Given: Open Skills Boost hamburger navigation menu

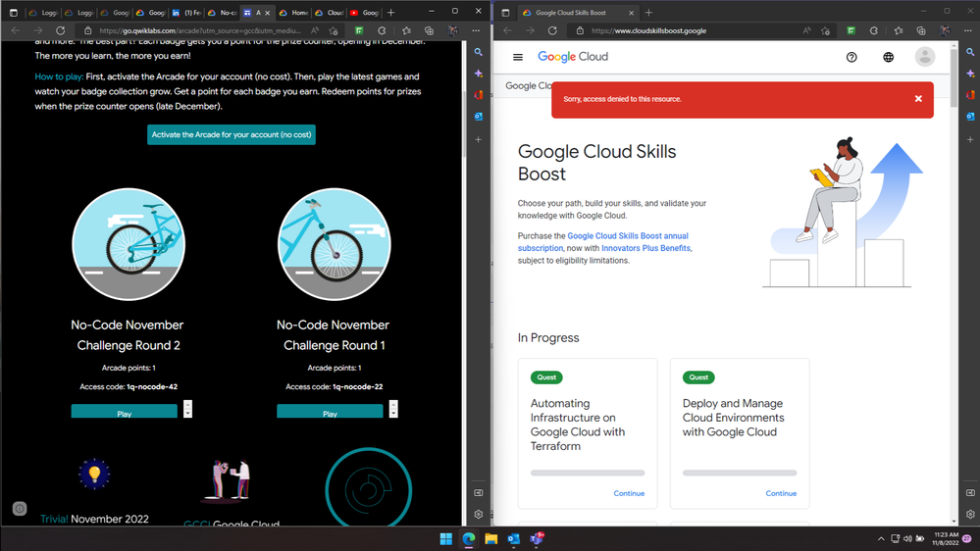Looking at the screenshot, I should tap(518, 57).
